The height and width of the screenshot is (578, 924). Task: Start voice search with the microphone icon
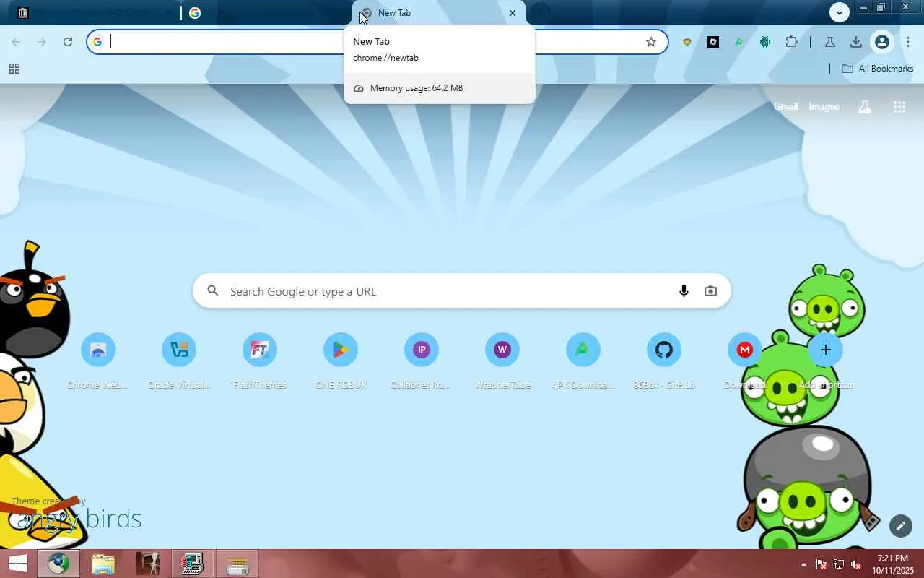pyautogui.click(x=684, y=291)
